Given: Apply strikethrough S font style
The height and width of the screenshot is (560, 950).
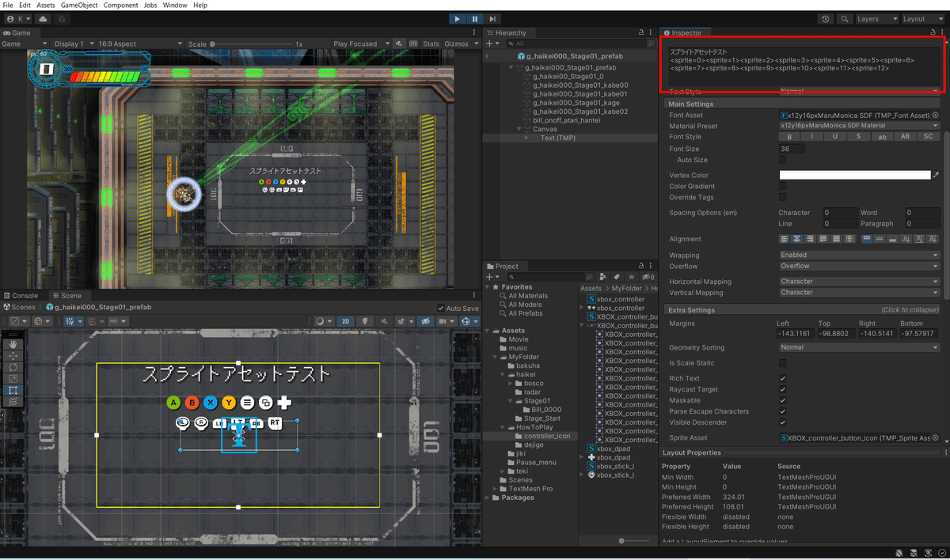Looking at the screenshot, I should (x=858, y=137).
